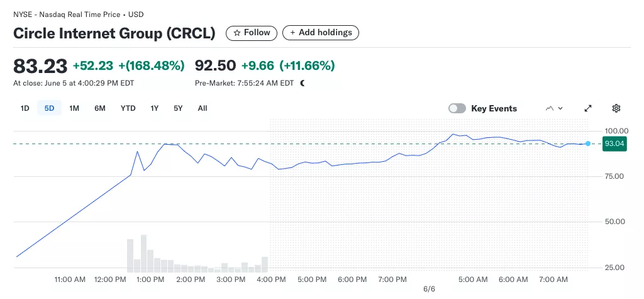Click the 92.50 pre-market price
This screenshot has height=299, width=644.
point(215,65)
